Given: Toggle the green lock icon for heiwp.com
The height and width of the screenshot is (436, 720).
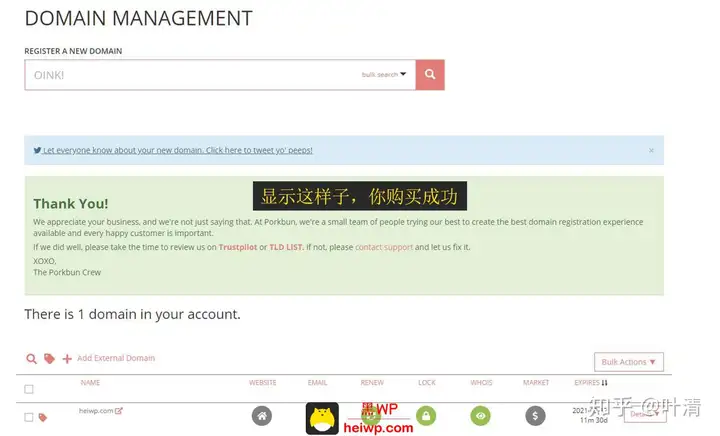Looking at the screenshot, I should coord(426,416).
